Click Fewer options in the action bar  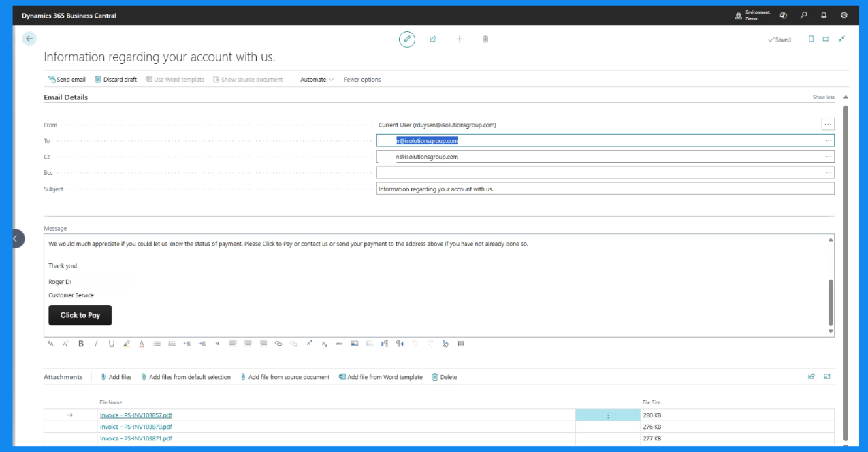(362, 80)
